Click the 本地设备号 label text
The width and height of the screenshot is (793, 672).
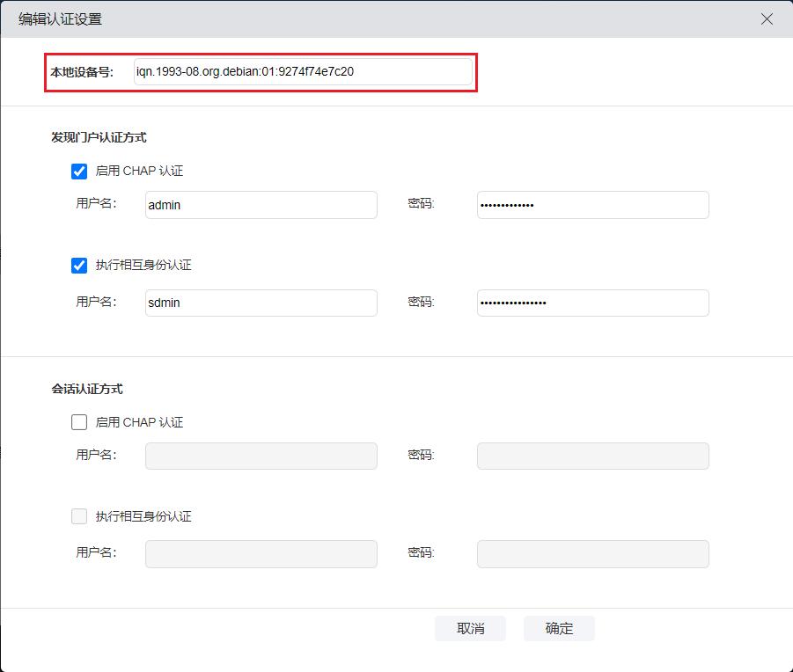(x=82, y=72)
